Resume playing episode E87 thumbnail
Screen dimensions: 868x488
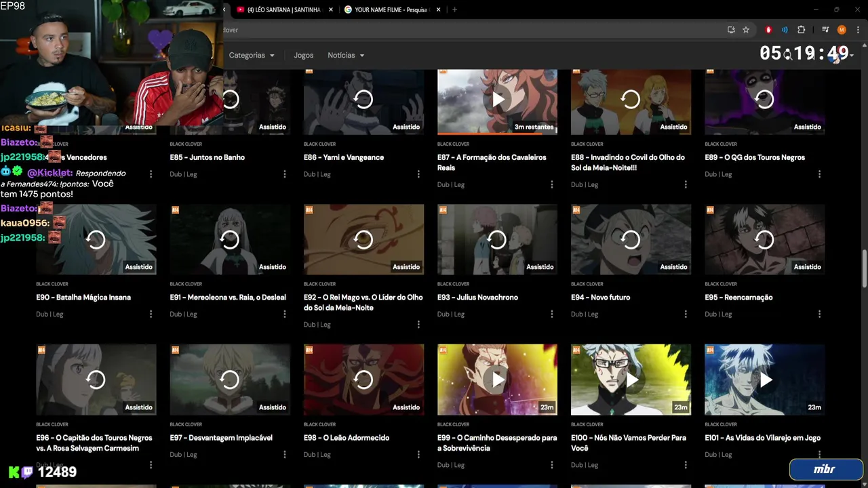pyautogui.click(x=498, y=100)
